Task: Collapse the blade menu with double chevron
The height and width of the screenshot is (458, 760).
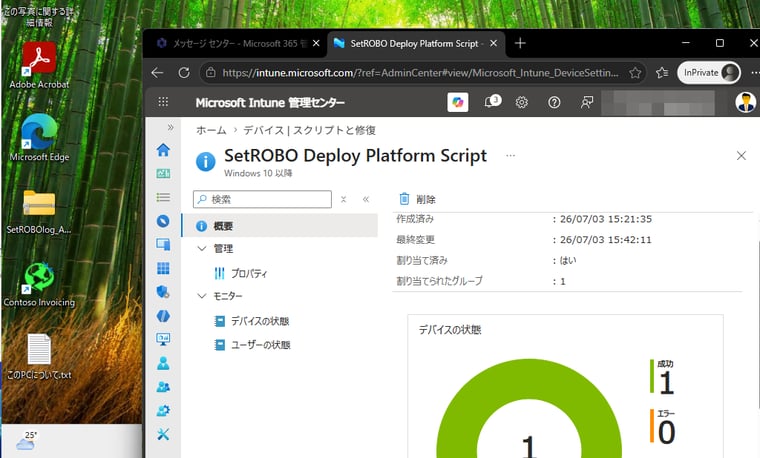Action: point(366,199)
